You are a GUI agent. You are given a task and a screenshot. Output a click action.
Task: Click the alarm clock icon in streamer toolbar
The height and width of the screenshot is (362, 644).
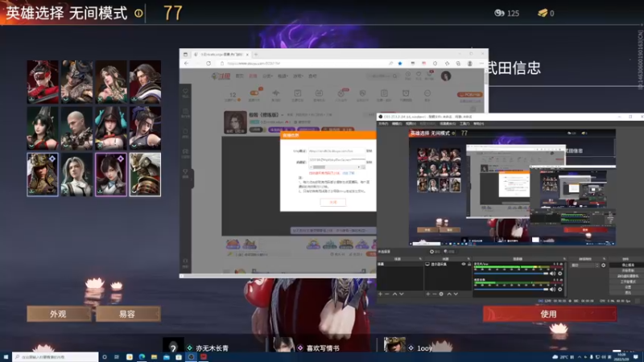(x=406, y=93)
